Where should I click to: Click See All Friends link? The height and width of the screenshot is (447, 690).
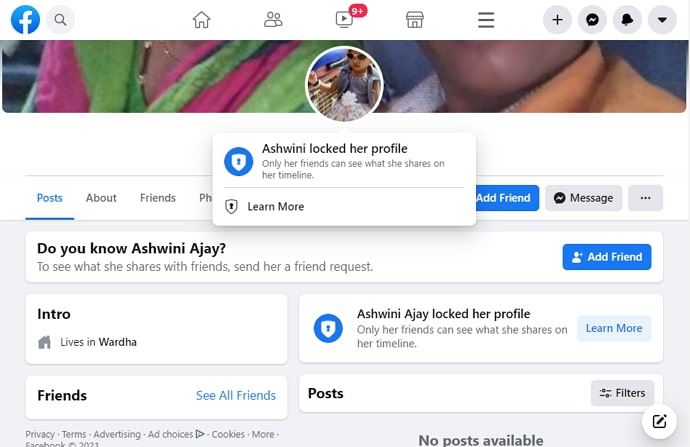pyautogui.click(x=236, y=396)
